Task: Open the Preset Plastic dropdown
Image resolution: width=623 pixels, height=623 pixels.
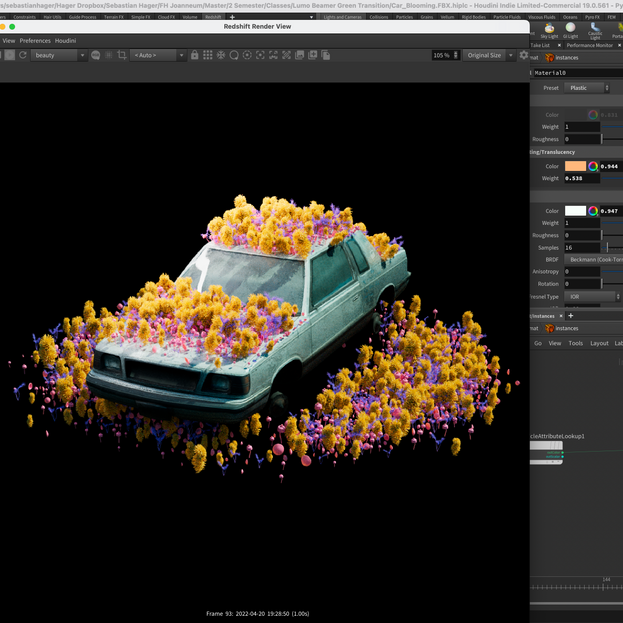Action: pyautogui.click(x=587, y=88)
